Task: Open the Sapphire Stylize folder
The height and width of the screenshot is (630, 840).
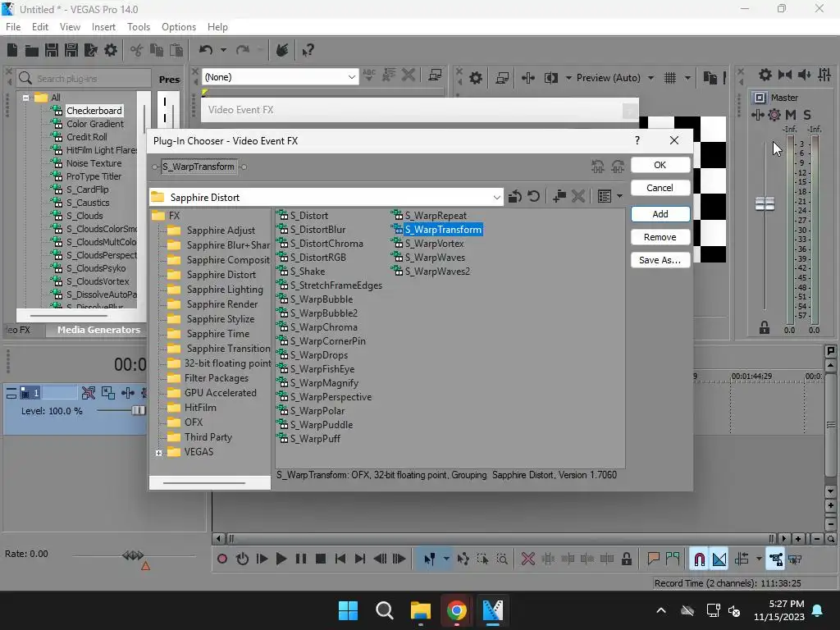Action: click(x=220, y=319)
